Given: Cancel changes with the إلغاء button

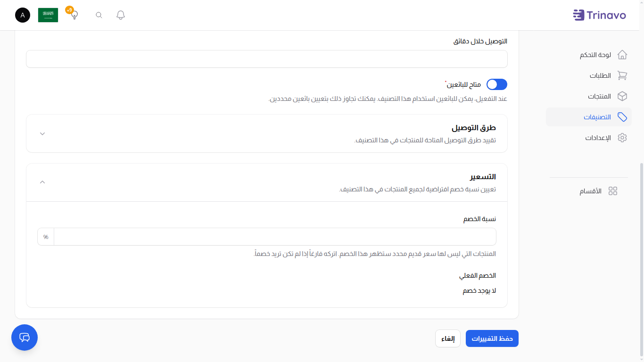Looking at the screenshot, I should 447,338.
